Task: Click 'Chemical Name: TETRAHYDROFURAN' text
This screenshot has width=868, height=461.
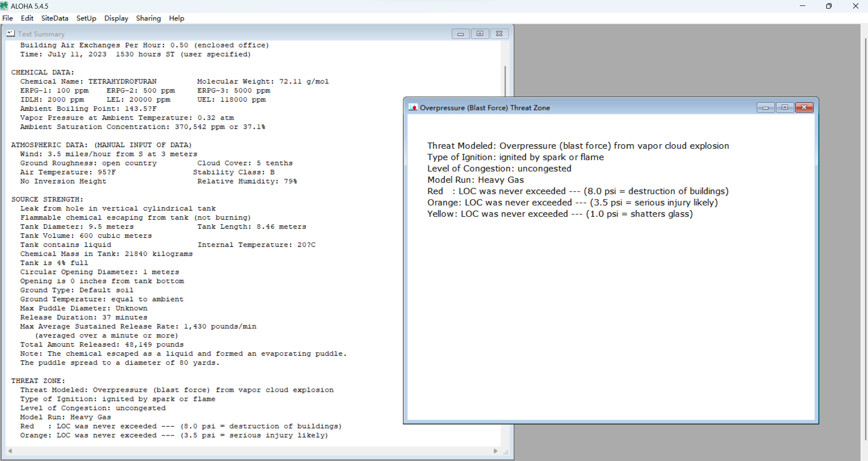Action: pyautogui.click(x=88, y=81)
